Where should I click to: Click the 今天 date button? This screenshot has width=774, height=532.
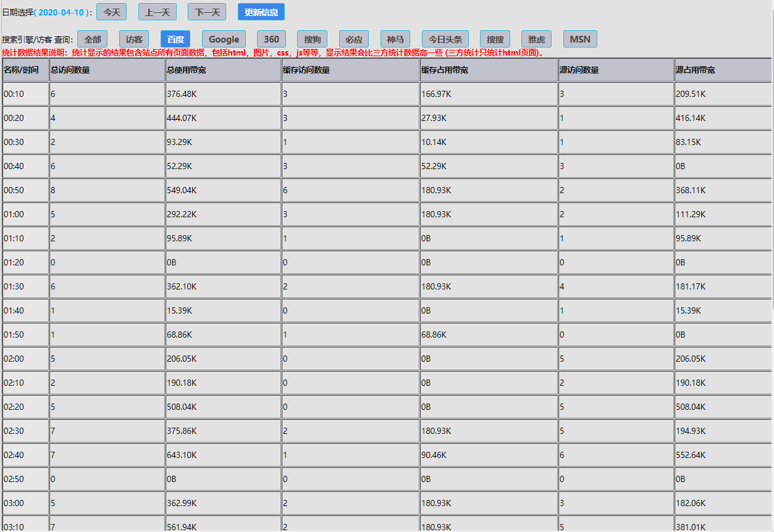[x=111, y=12]
